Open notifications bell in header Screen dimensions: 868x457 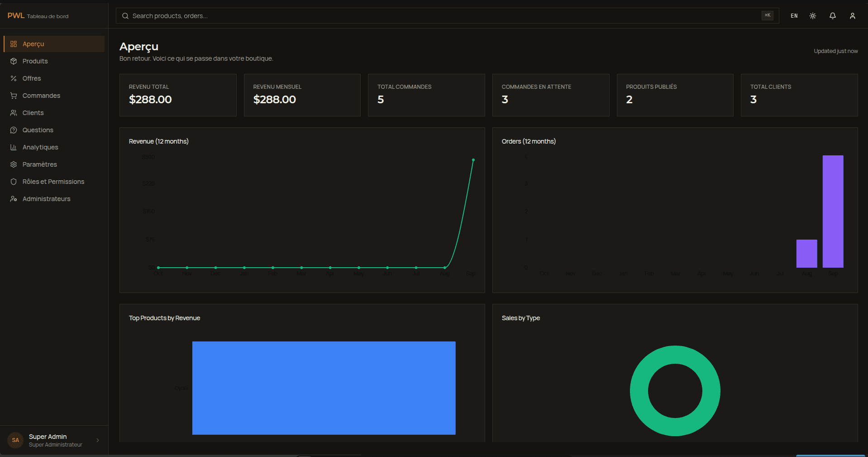(x=833, y=16)
